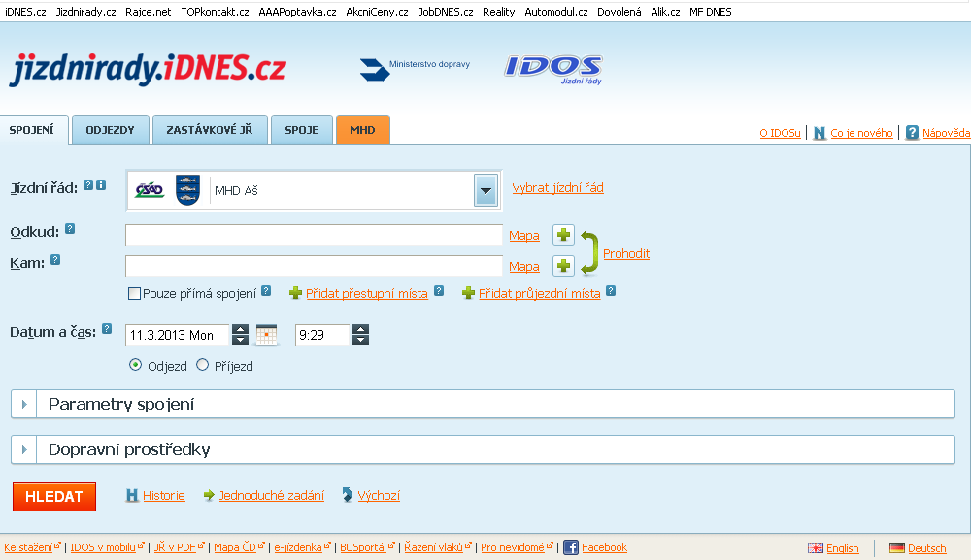Increase the time with up arrow
The image size is (971, 560).
[x=360, y=330]
